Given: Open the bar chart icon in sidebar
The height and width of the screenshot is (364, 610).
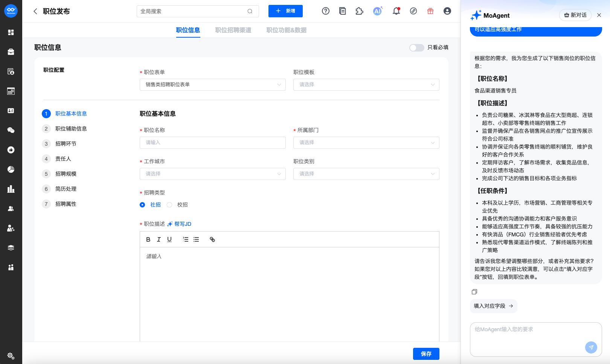Looking at the screenshot, I should point(11,189).
